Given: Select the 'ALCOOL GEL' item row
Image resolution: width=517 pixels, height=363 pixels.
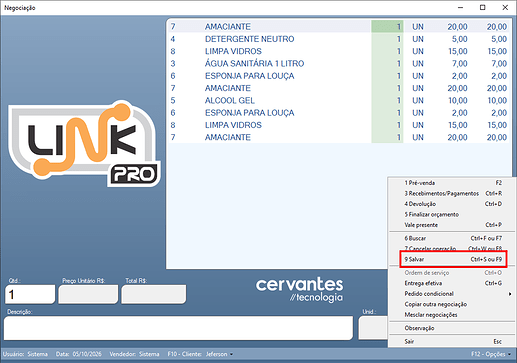Looking at the screenshot, I should 339,100.
